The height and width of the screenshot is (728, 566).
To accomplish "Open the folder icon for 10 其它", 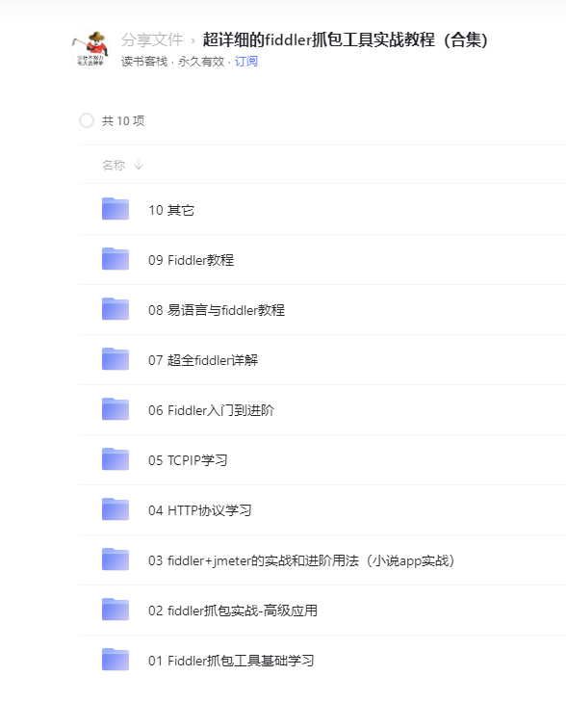I will point(116,208).
